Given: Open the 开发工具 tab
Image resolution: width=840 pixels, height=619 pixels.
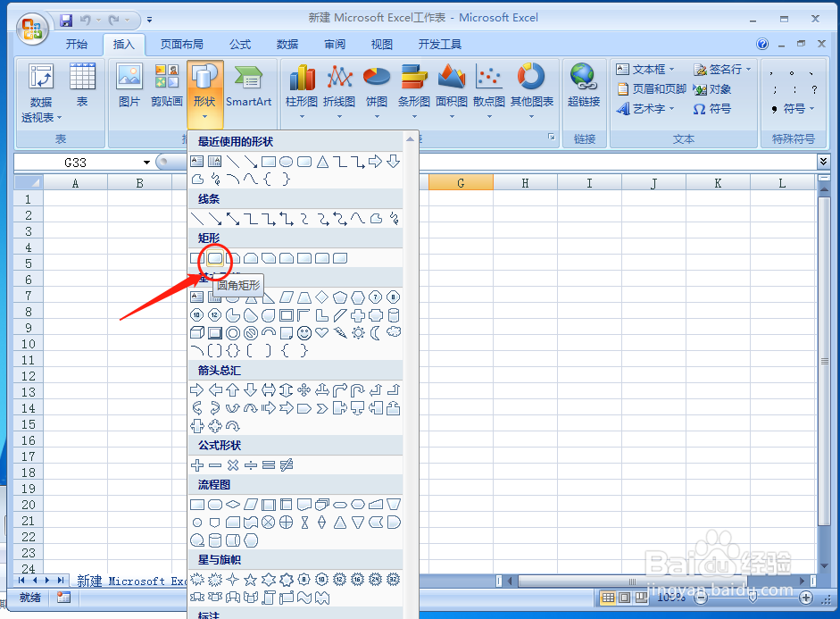Looking at the screenshot, I should coord(440,45).
